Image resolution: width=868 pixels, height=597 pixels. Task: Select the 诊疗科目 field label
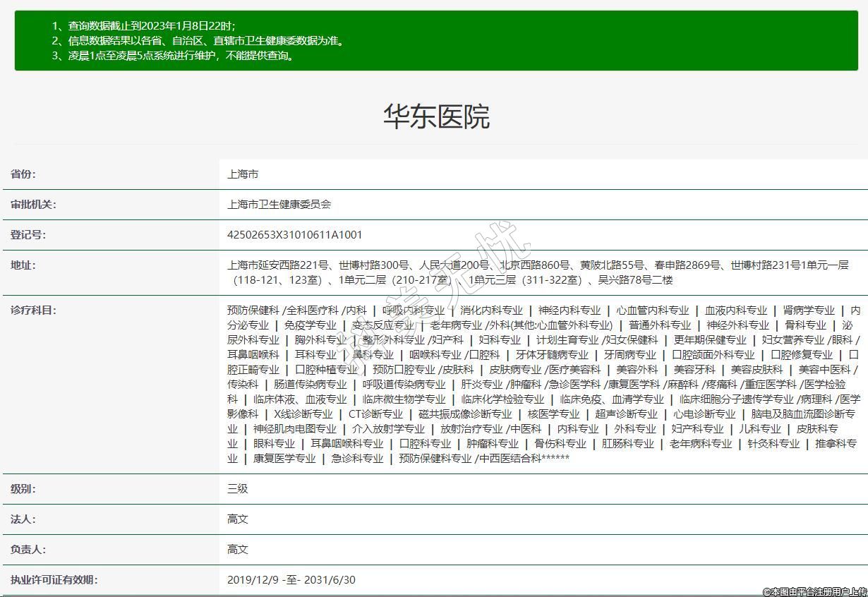tap(33, 310)
